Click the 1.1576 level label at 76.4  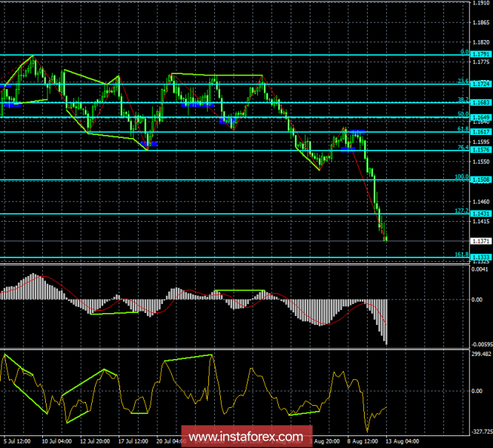[479, 151]
